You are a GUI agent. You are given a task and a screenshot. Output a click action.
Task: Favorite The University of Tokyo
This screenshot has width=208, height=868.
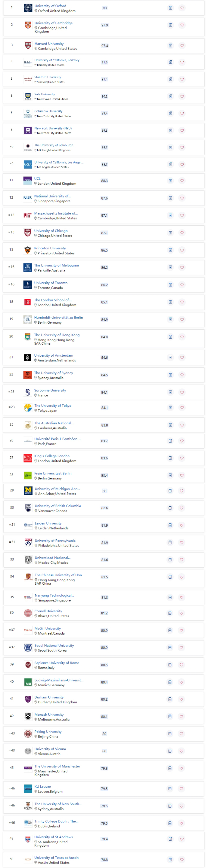pyautogui.click(x=182, y=408)
